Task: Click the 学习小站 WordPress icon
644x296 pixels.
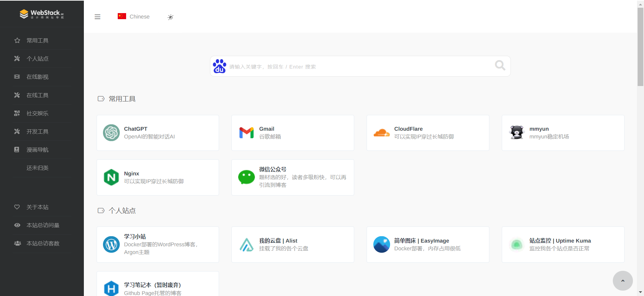Action: tap(111, 245)
